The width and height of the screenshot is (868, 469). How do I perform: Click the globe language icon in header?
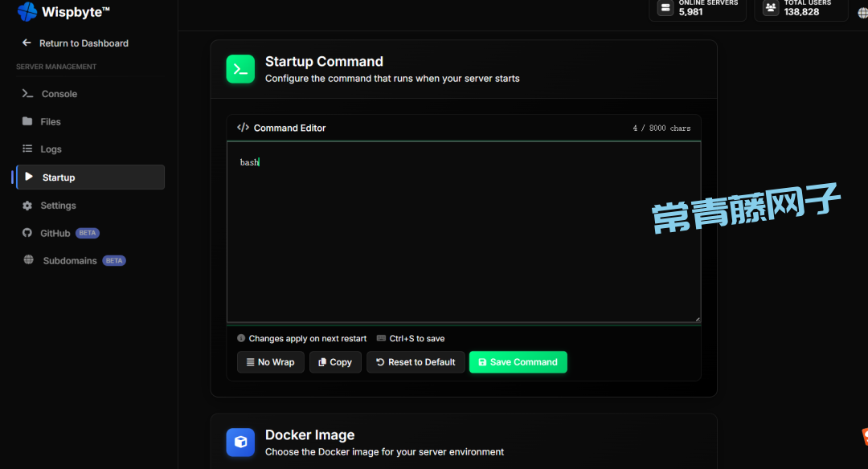point(862,13)
